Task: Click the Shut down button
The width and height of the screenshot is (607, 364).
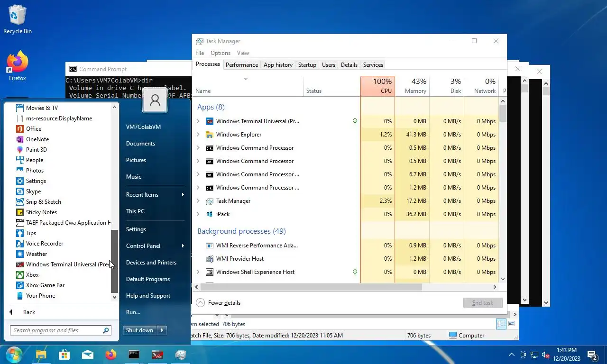Action: (140, 330)
